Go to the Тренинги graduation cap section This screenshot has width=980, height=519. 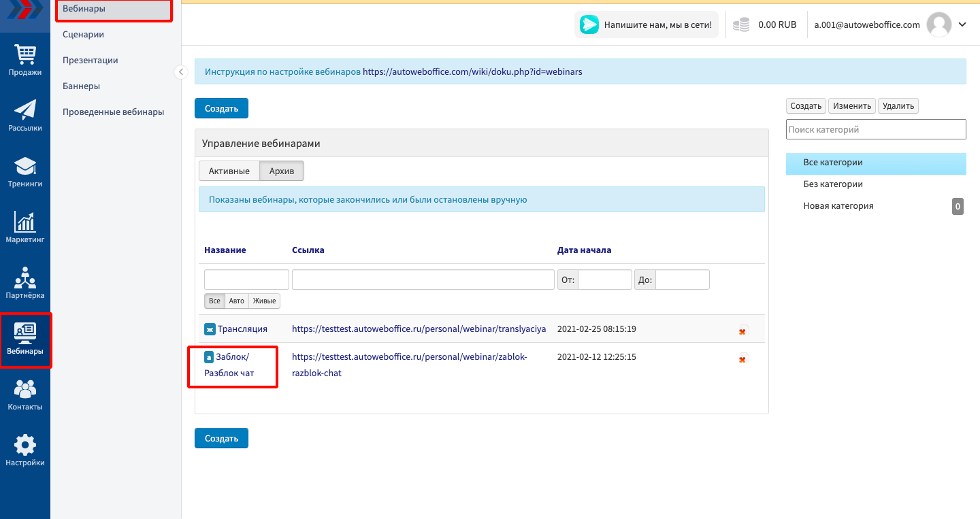[x=25, y=171]
